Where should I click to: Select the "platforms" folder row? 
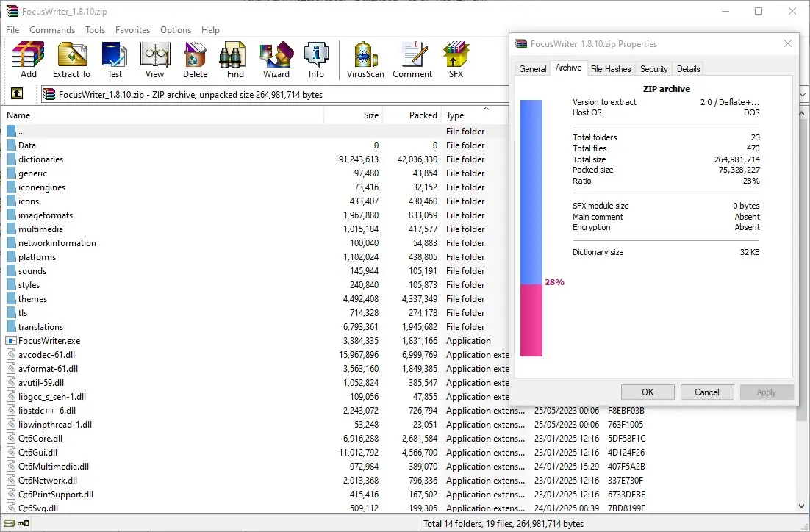(x=256, y=256)
